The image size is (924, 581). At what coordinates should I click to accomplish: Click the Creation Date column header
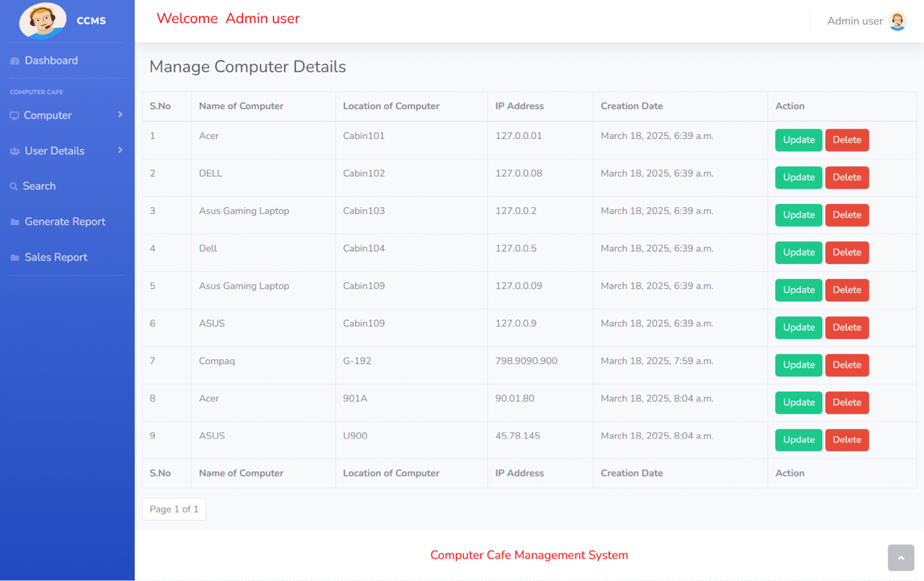click(632, 106)
